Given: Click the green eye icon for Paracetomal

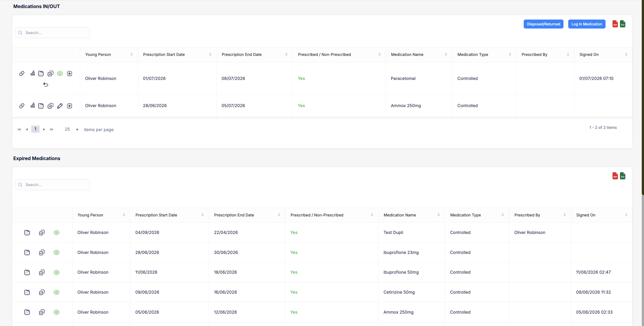Looking at the screenshot, I should click(x=60, y=73).
